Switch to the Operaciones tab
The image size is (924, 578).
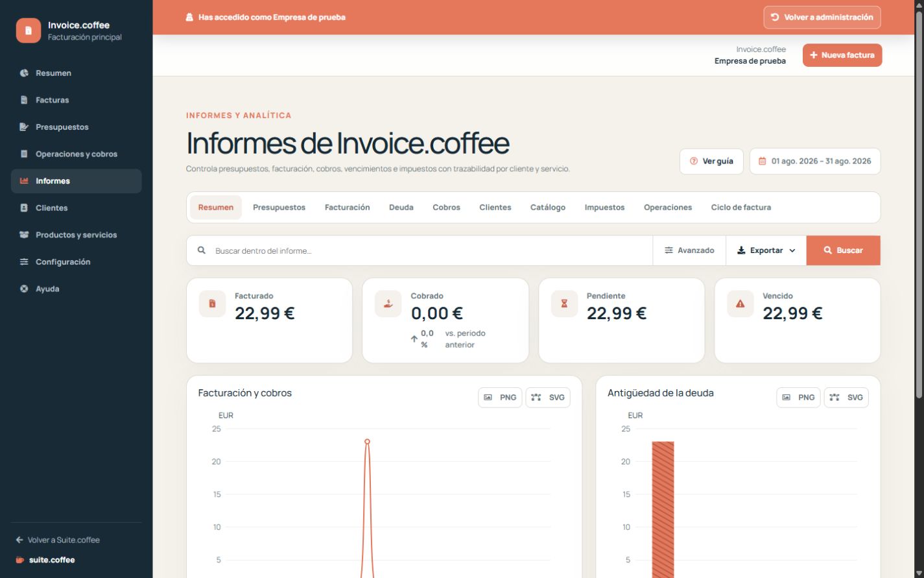668,208
